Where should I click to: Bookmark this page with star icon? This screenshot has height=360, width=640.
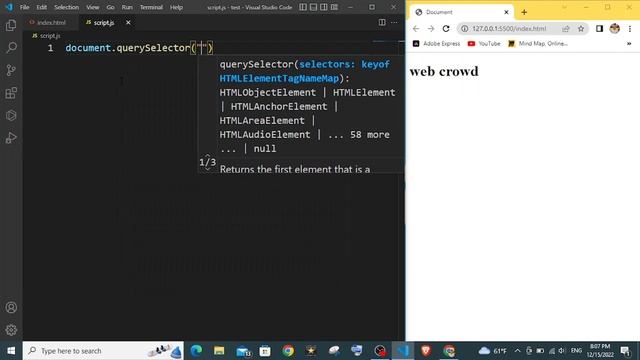pos(581,29)
